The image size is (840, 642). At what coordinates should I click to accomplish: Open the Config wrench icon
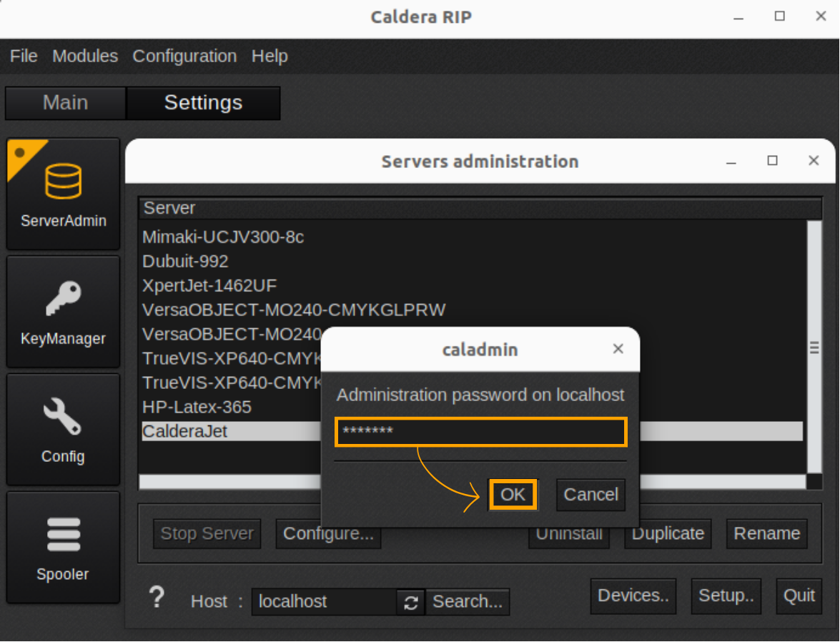tap(63, 417)
